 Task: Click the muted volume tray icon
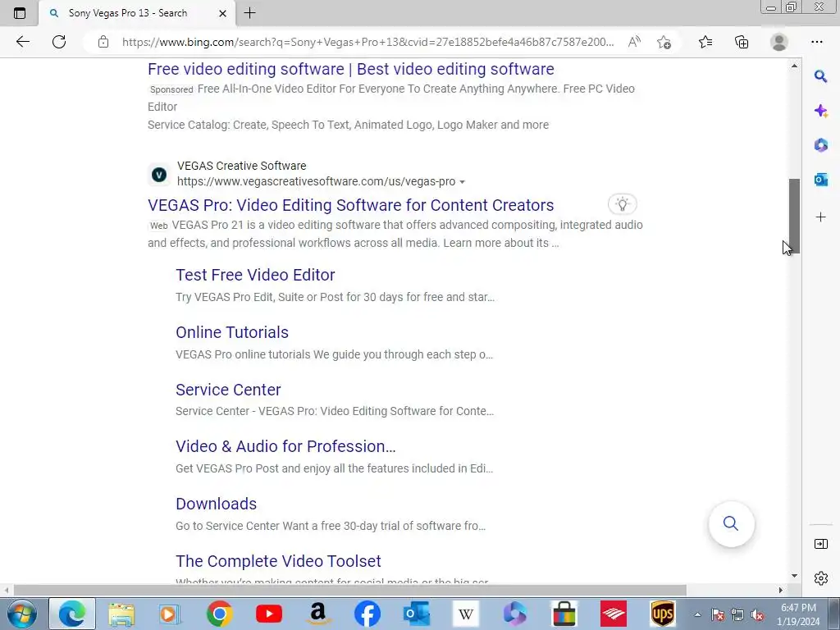pos(757,614)
